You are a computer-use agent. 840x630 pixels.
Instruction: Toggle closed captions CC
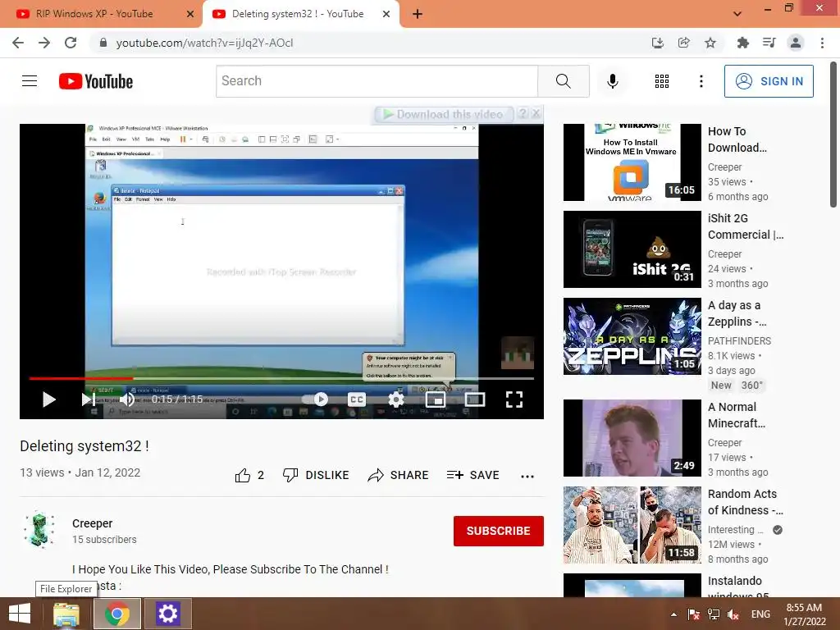click(x=357, y=399)
